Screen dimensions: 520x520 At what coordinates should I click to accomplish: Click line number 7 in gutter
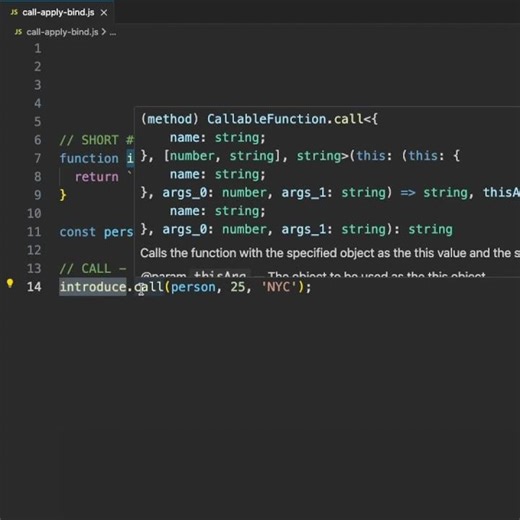38,158
